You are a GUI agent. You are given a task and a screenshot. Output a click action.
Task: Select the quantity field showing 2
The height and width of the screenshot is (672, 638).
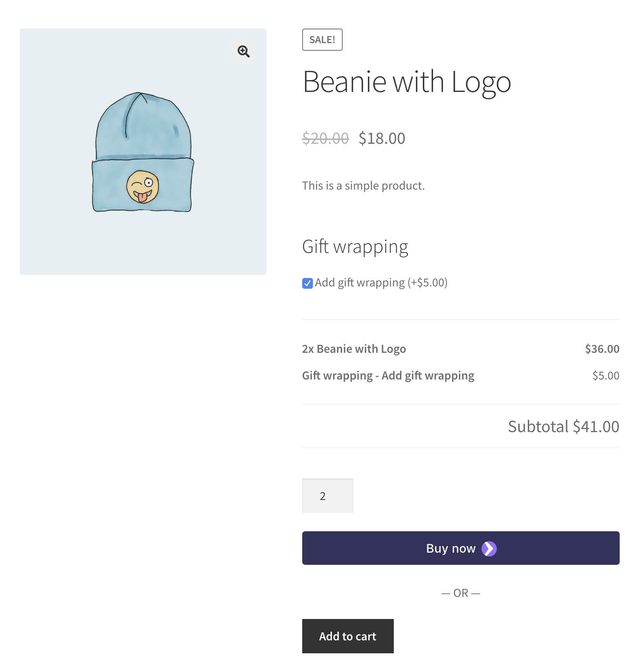[x=327, y=495]
